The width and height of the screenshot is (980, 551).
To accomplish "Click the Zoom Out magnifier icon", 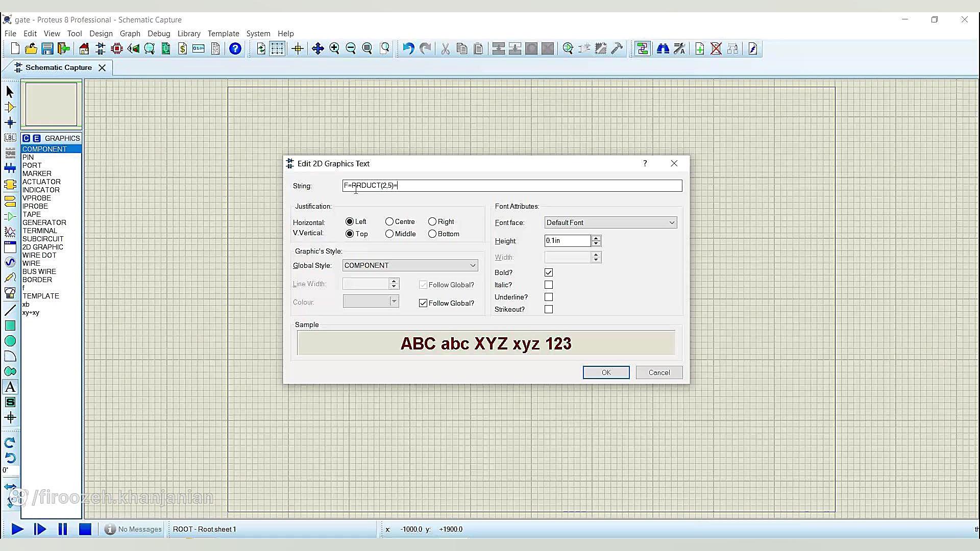I will [351, 48].
